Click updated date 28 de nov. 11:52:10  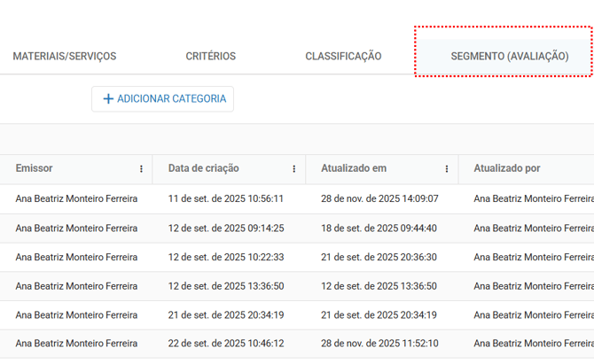(379, 344)
